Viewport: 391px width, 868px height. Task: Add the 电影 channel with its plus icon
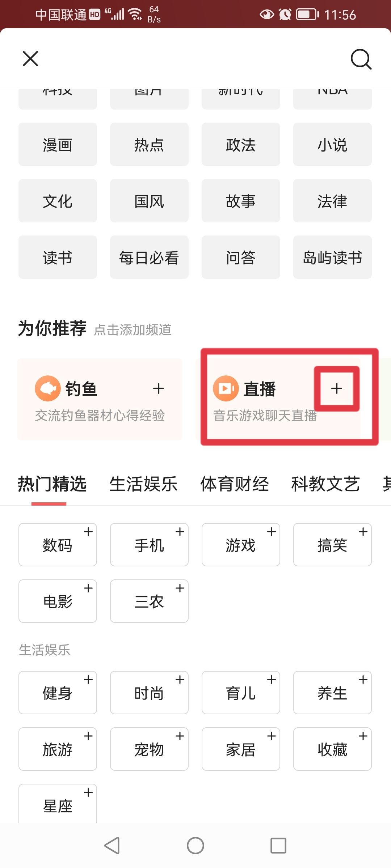(x=88, y=589)
